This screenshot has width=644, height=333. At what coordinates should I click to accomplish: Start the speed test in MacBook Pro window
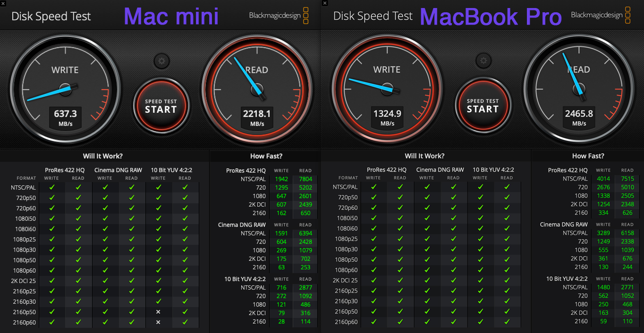pos(483,106)
